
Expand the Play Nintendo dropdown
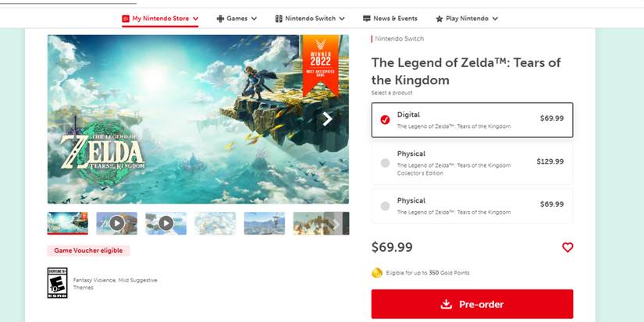(495, 19)
